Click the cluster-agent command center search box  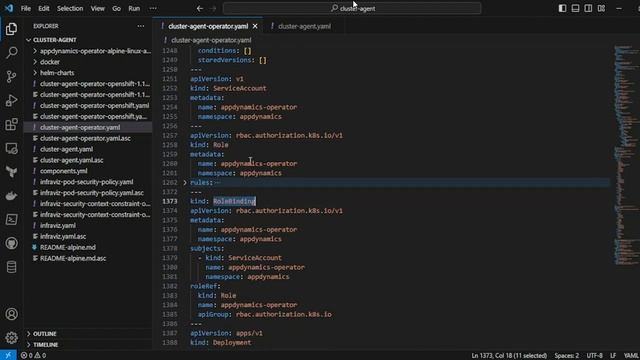[352, 8]
